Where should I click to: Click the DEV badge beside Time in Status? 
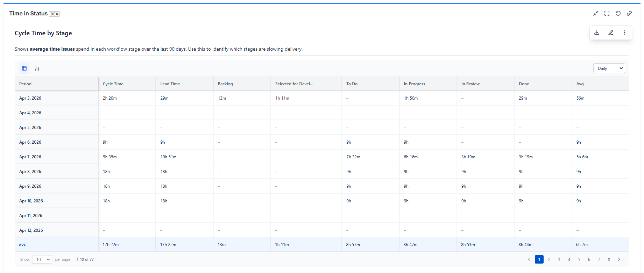coord(54,14)
